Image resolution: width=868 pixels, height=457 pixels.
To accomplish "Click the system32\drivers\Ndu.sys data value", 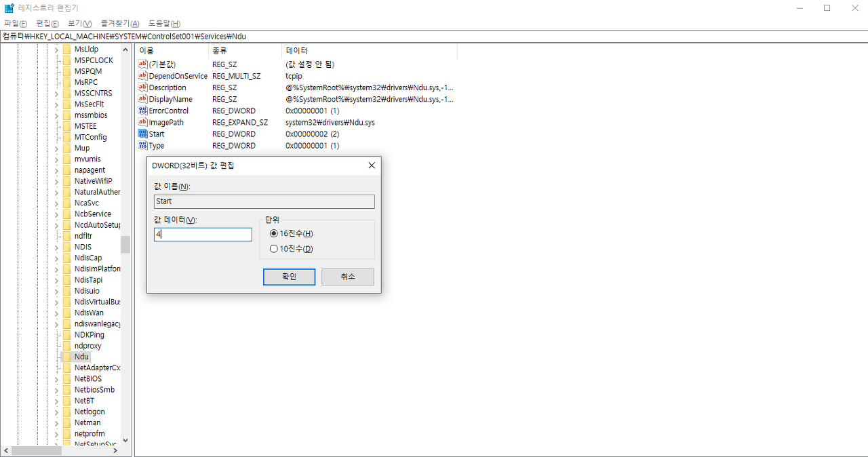I will pyautogui.click(x=330, y=122).
